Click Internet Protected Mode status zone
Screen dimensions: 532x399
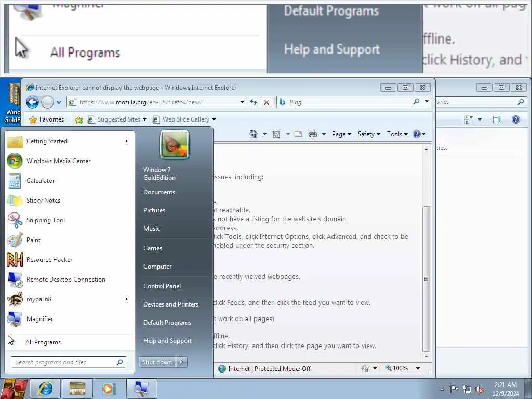pyautogui.click(x=264, y=369)
